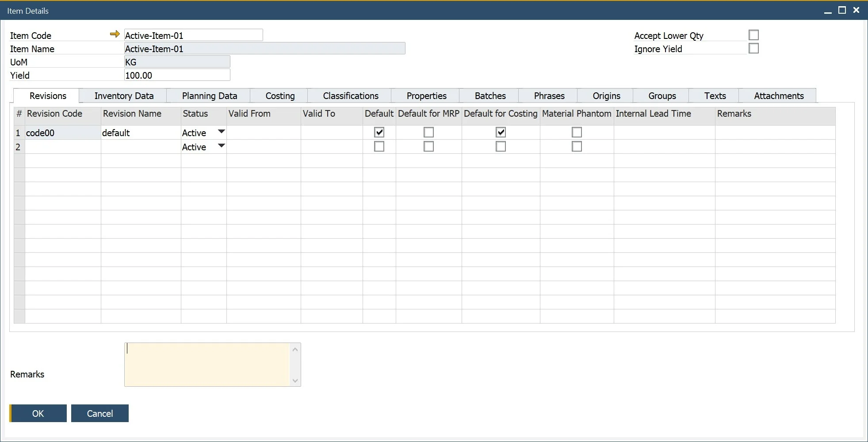Toggle the Ignore Yield checkbox
This screenshot has height=442, width=868.
[x=753, y=48]
